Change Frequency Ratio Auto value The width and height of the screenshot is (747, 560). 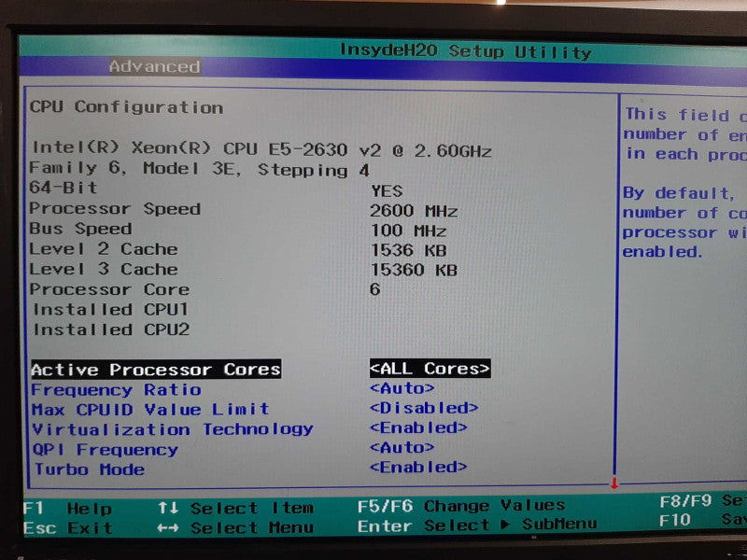pos(402,388)
